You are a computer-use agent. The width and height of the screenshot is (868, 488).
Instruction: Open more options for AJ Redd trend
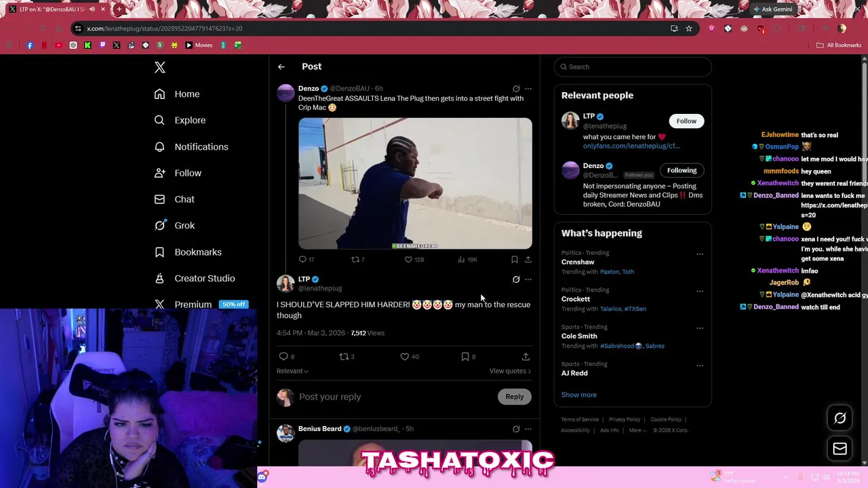[x=700, y=366]
